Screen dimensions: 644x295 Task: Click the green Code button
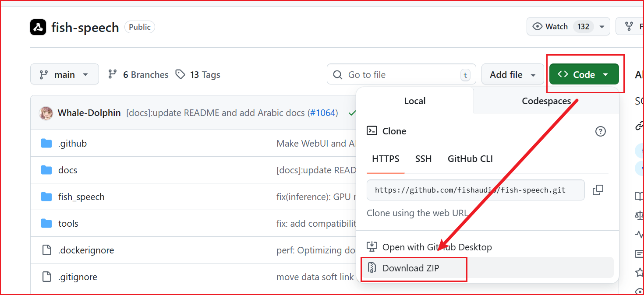click(x=584, y=74)
